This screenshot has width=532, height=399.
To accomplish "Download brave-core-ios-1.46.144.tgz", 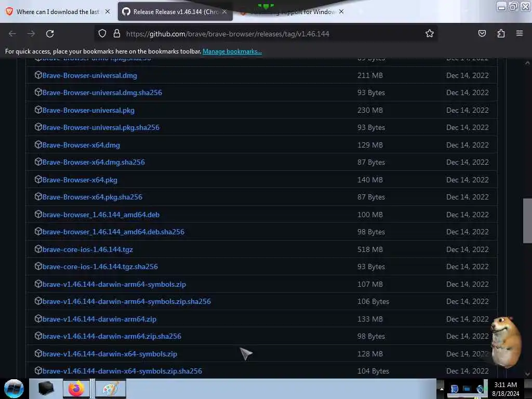I will (88, 249).
